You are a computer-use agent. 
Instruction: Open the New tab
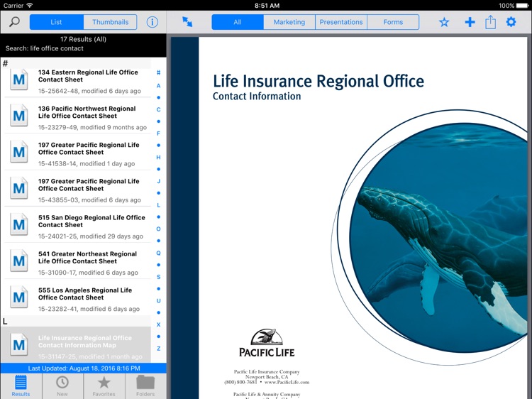pos(62,386)
